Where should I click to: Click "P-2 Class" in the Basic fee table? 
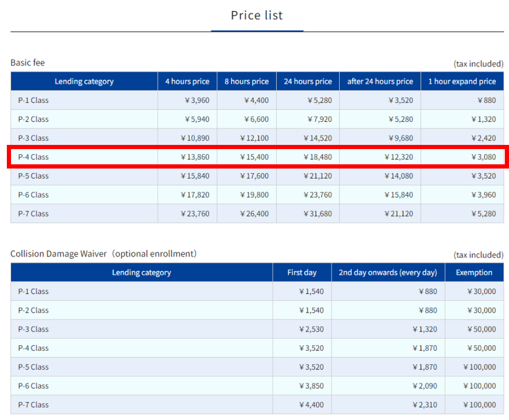(x=34, y=119)
